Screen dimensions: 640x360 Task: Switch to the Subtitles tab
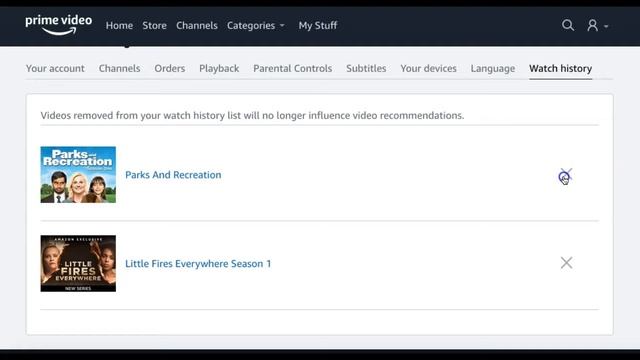tap(366, 68)
